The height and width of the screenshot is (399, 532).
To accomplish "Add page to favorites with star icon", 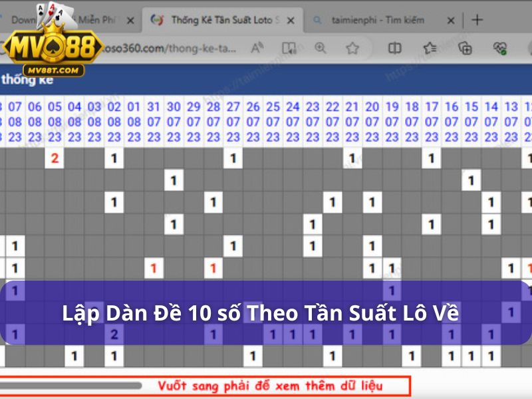I will pos(352,48).
